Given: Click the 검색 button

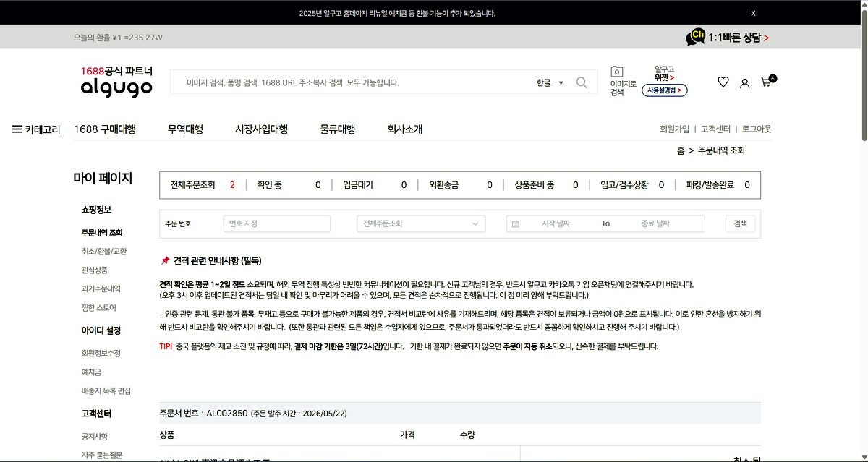Looking at the screenshot, I should click(740, 223).
